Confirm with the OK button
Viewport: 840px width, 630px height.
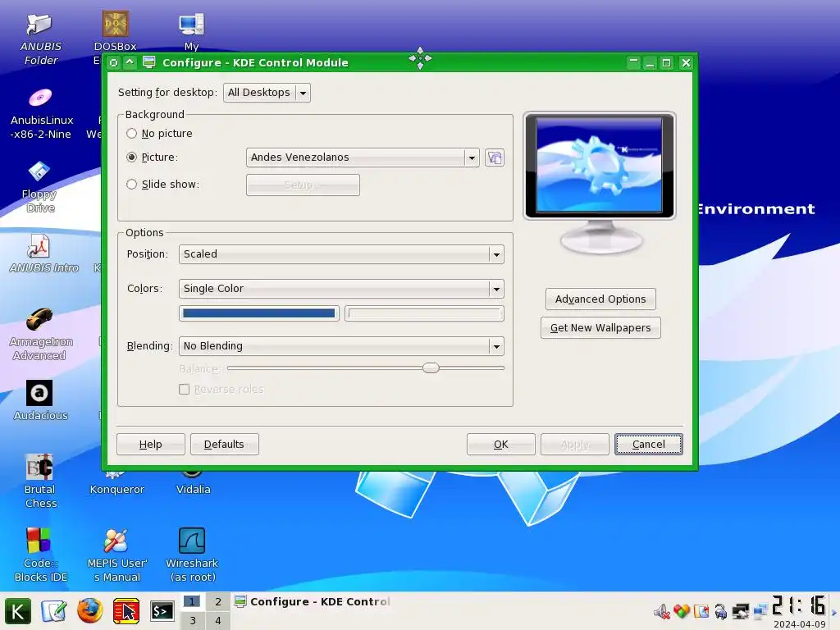[x=501, y=444]
